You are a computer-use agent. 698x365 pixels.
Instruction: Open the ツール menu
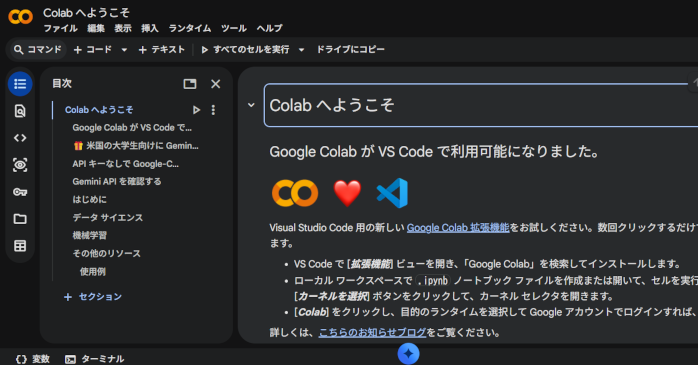coord(234,28)
